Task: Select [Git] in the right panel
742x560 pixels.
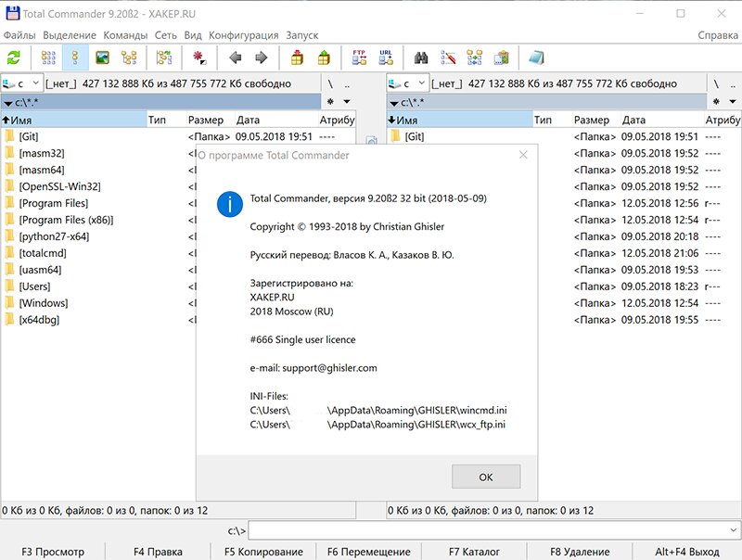Action: tap(415, 136)
